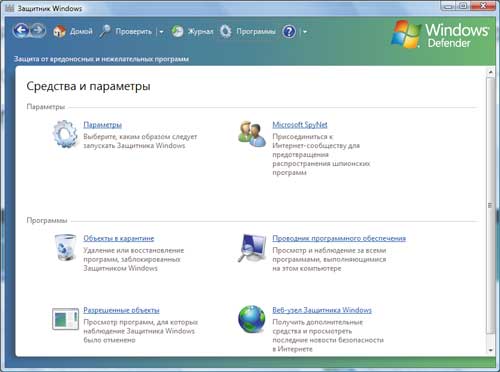The height and width of the screenshot is (372, 500).
Task: Expand the Проверить scan options dropdown arrow
Action: [161, 32]
